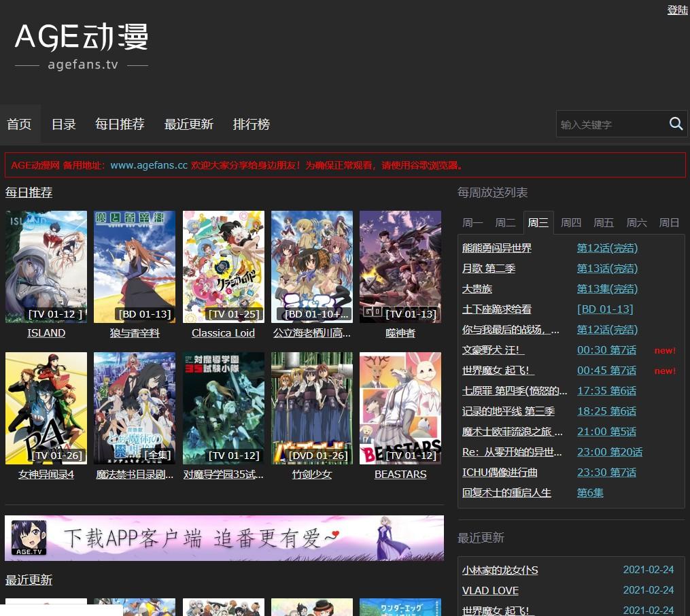The height and width of the screenshot is (616, 690).
Task: Open the www.agefans.cc backup address link
Action: tap(149, 165)
